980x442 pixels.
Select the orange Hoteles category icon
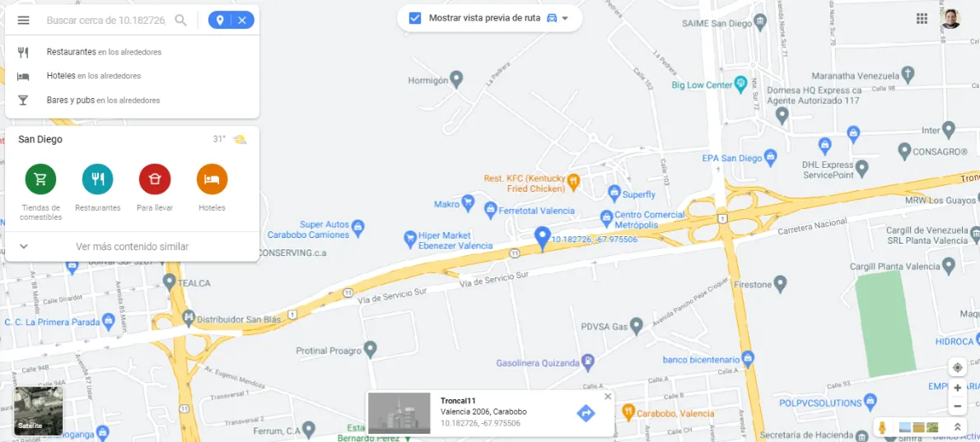[x=212, y=179]
